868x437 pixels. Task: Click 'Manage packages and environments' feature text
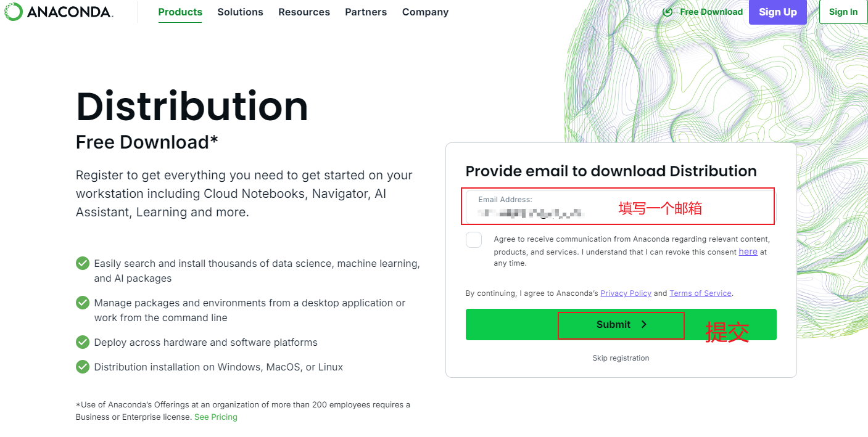point(250,311)
